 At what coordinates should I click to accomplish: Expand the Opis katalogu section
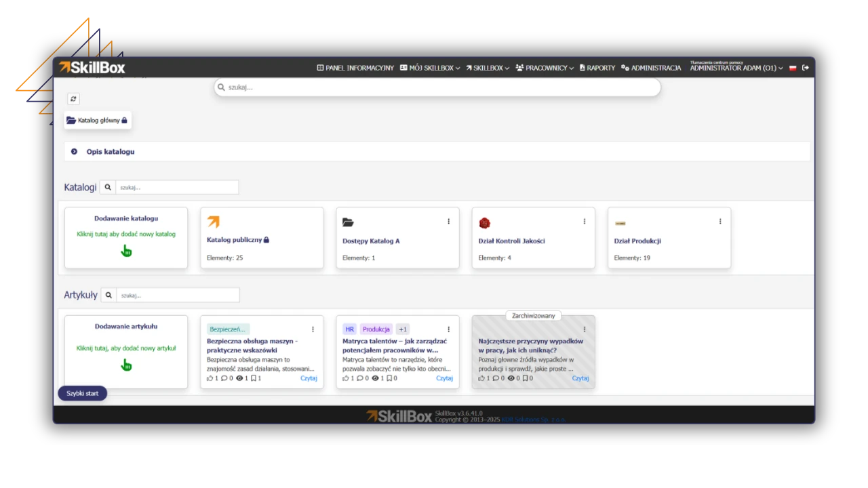click(74, 152)
